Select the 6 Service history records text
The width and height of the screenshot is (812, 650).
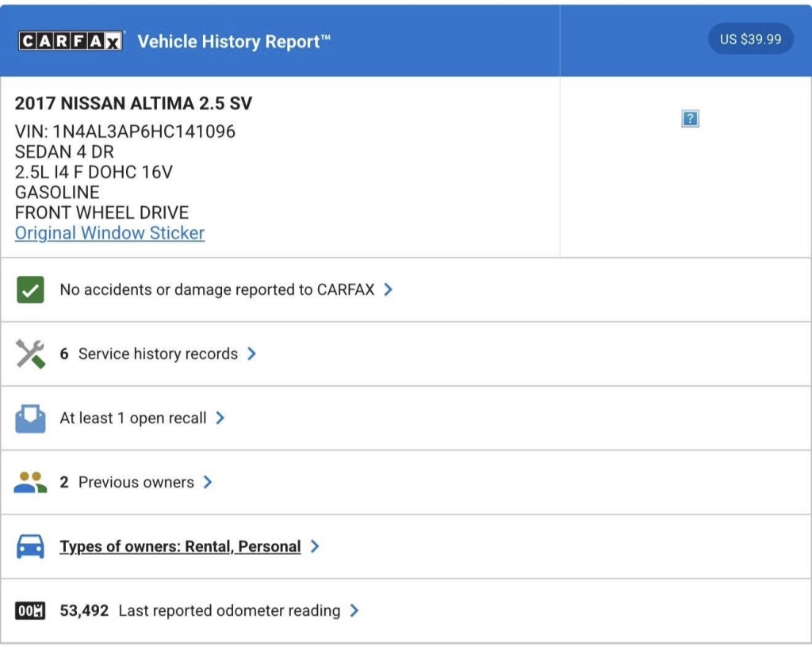[149, 354]
